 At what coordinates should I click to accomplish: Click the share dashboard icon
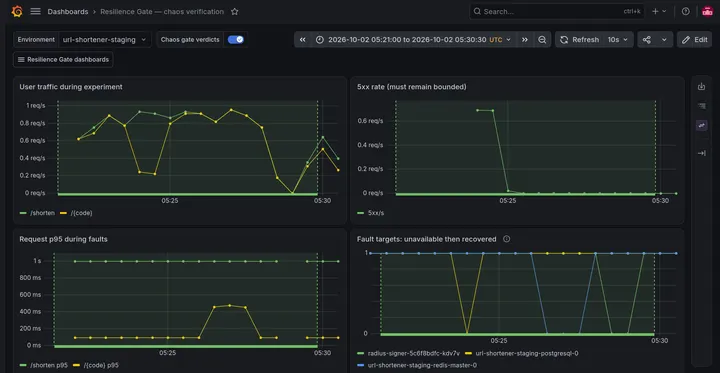coord(647,40)
